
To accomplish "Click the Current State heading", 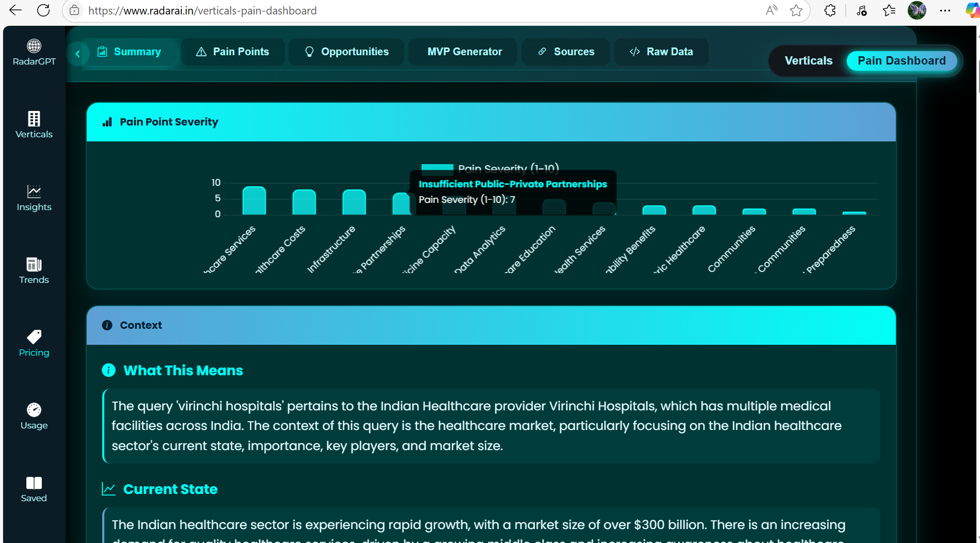I will 170,489.
